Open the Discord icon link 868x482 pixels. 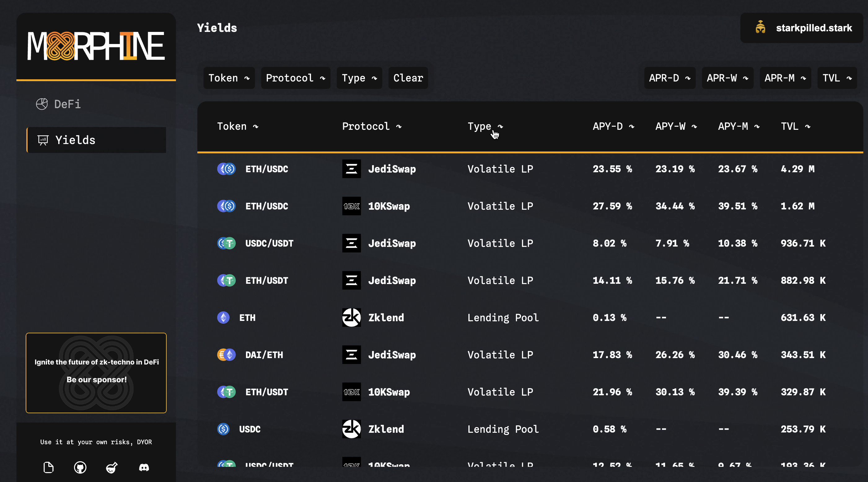(144, 467)
